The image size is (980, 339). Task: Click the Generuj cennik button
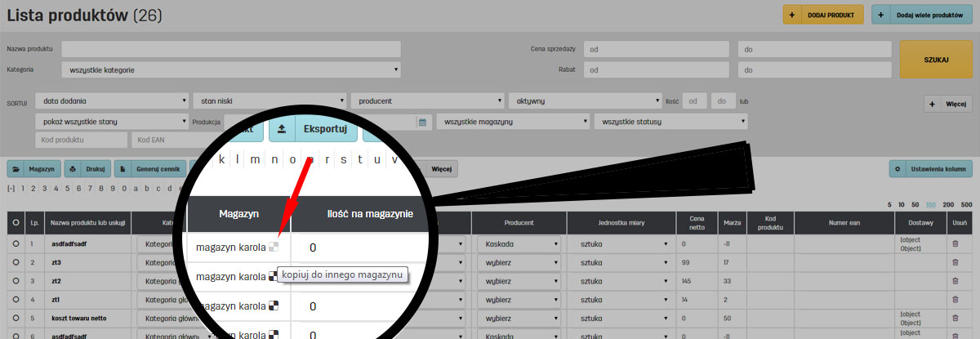[149, 169]
